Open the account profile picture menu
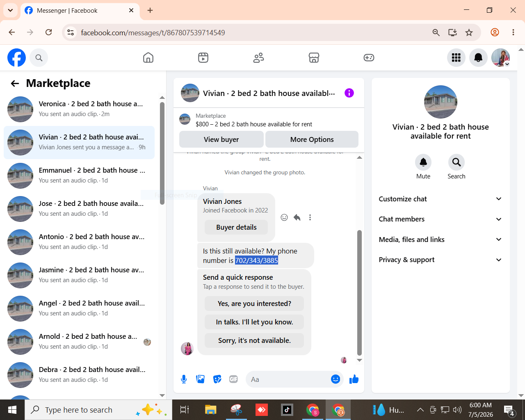 [500, 58]
